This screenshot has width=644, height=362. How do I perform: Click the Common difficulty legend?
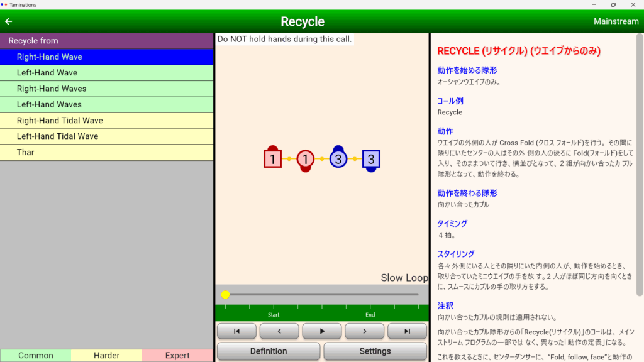pyautogui.click(x=36, y=356)
